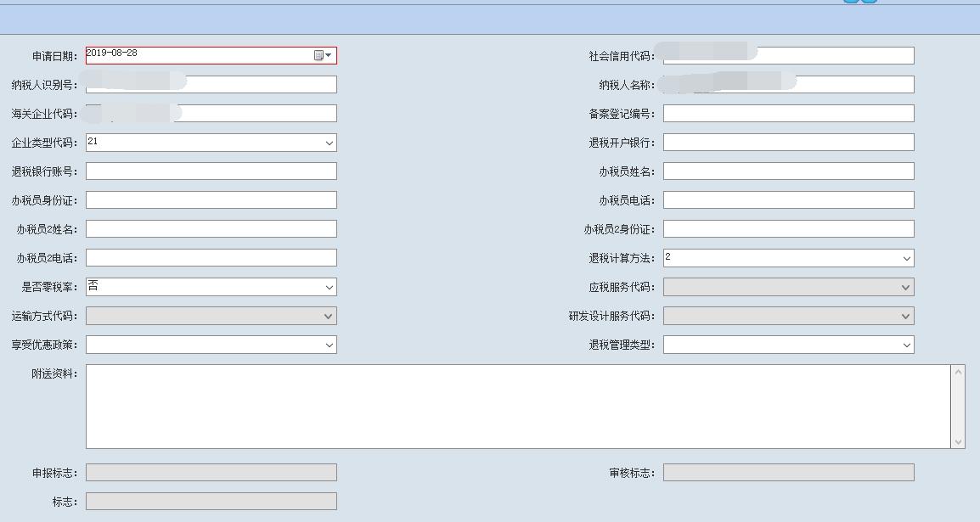Click the 社会信用代码 input field
This screenshot has height=522, width=980.
click(789, 55)
